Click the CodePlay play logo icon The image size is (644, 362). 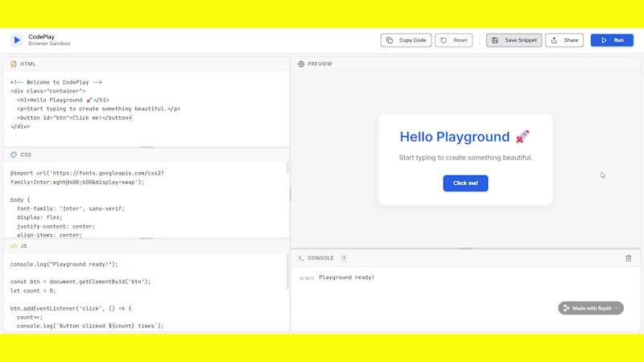coord(16,39)
